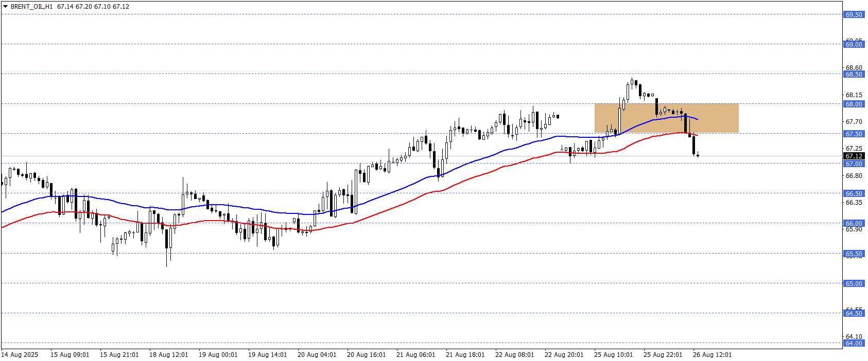Screen dimensions: 868x361
Task: Click the current price label 67.12
Action: (x=854, y=156)
